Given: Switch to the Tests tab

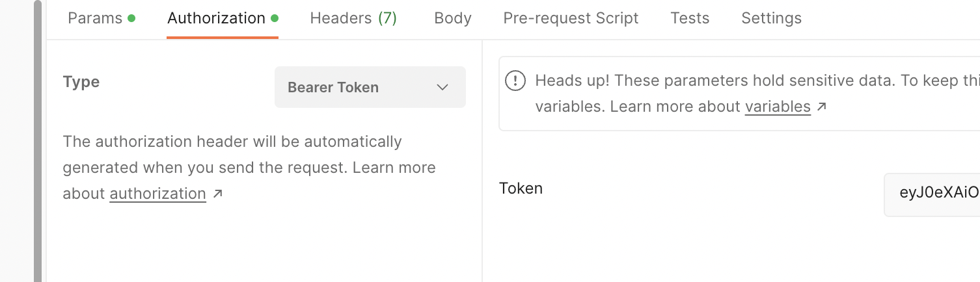Looking at the screenshot, I should click(x=690, y=18).
